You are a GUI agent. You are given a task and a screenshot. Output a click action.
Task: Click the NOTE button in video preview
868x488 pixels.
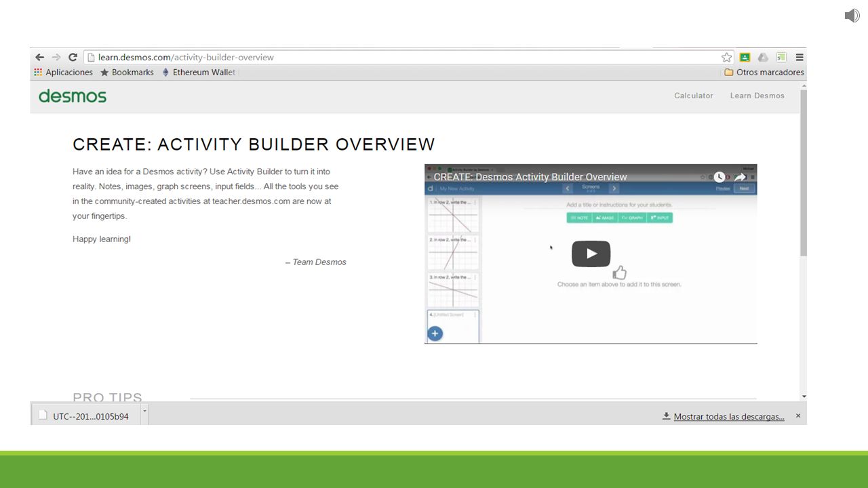(579, 218)
